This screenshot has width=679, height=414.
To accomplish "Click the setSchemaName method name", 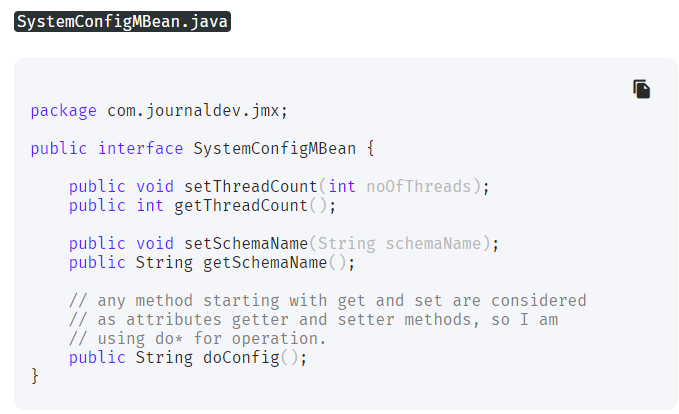I will point(246,243).
